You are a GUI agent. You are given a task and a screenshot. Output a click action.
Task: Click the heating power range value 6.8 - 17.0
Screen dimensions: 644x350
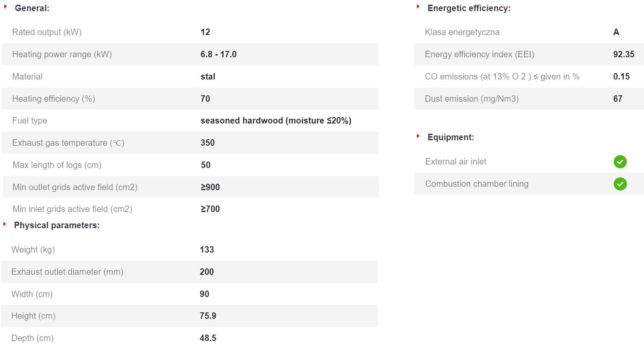click(x=219, y=54)
